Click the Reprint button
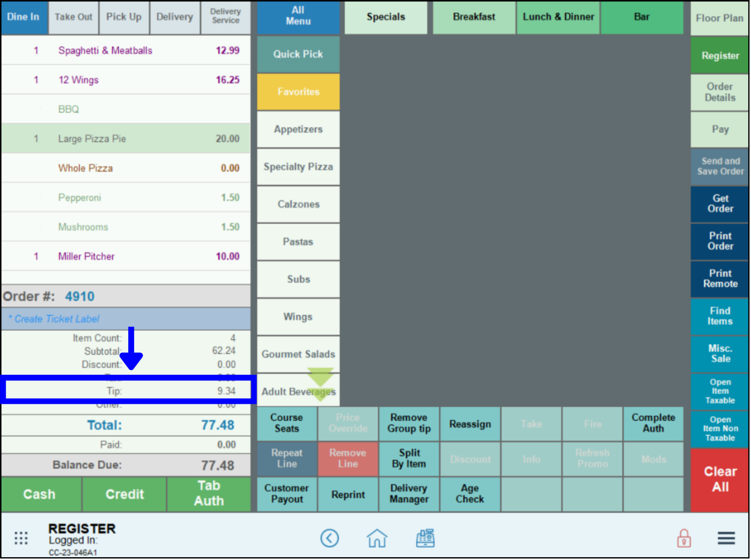The image size is (751, 560). [348, 494]
